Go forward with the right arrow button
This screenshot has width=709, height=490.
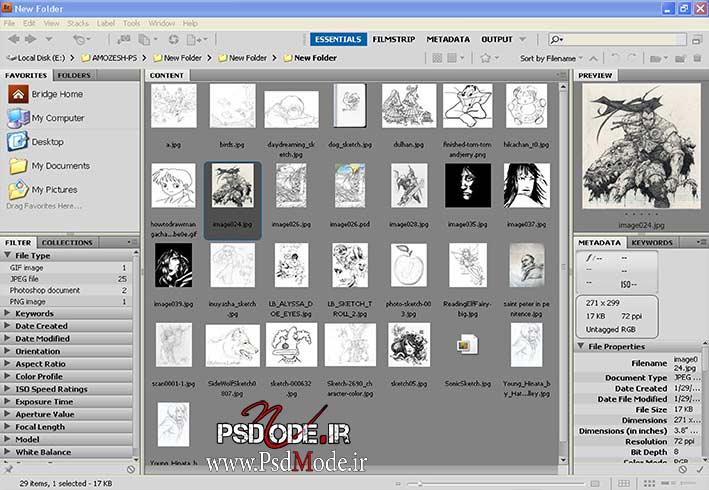pyautogui.click(x=30, y=39)
